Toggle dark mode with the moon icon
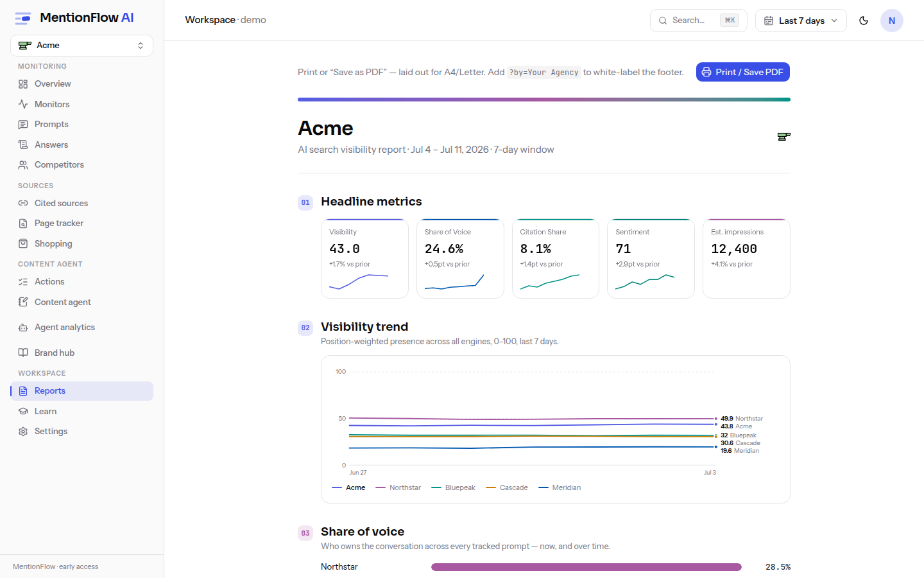The height and width of the screenshot is (578, 924). (x=864, y=21)
